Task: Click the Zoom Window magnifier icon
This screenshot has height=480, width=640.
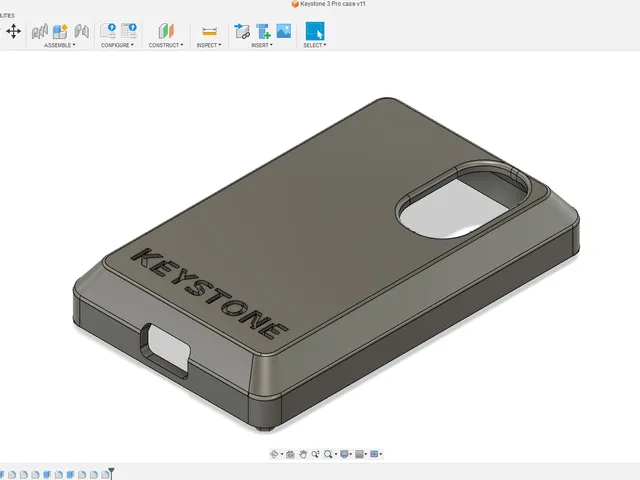Action: (328, 454)
